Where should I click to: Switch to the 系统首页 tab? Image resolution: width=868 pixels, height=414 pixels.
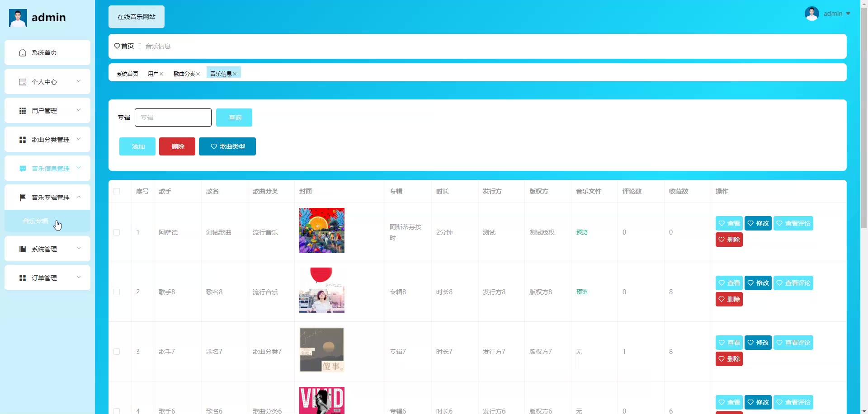pos(127,74)
